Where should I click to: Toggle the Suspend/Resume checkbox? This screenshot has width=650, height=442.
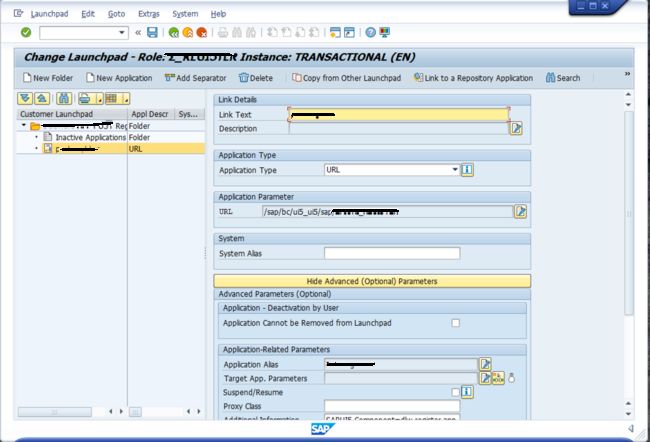coord(456,392)
